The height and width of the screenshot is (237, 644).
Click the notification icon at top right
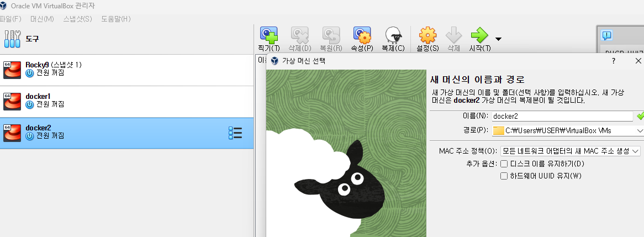tap(606, 35)
